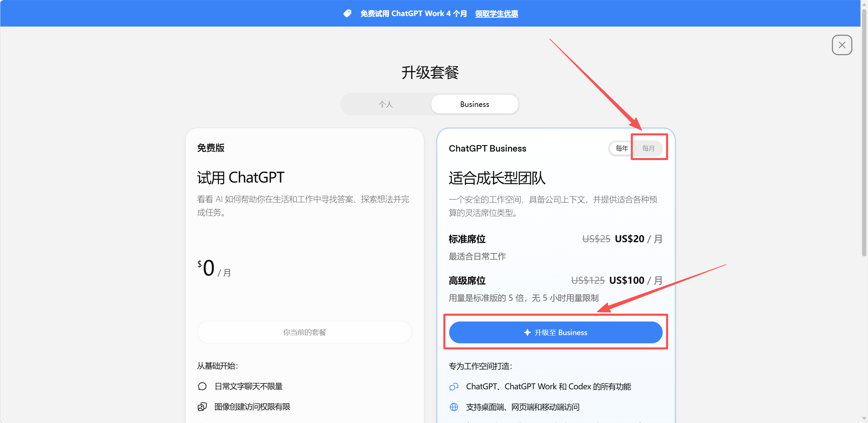Click the 你当前的套餐 current plan button
This screenshot has width=868, height=423.
coord(304,332)
